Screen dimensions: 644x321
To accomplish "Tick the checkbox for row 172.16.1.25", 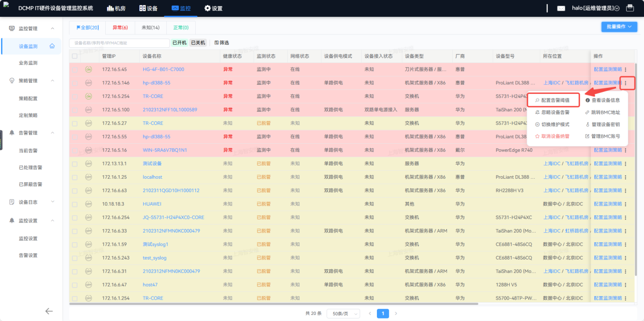I will (75, 177).
